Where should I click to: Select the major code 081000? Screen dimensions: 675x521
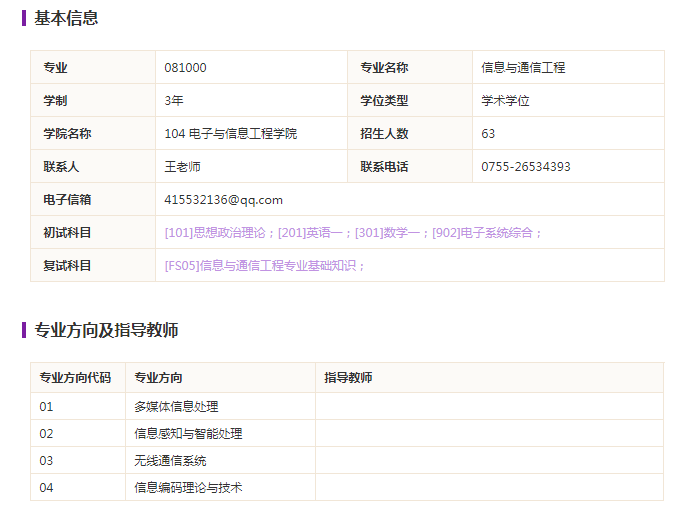tap(186, 68)
